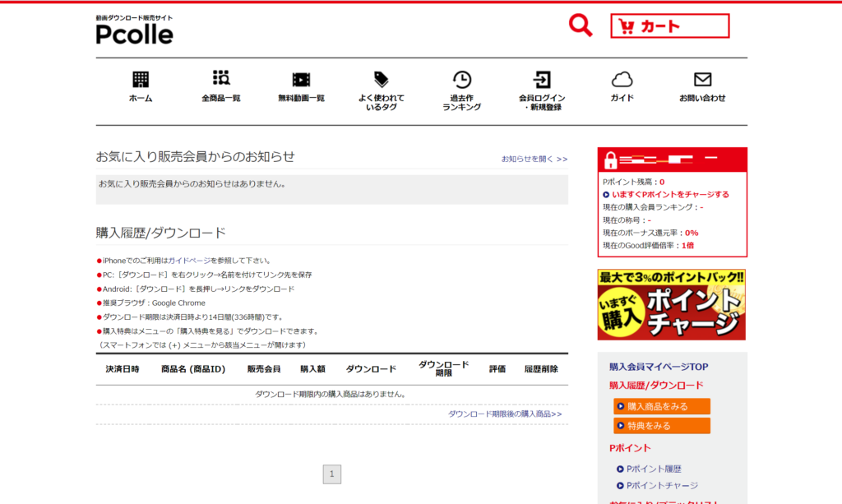
Task: Open 過去作ランキング clock icon
Action: (461, 80)
